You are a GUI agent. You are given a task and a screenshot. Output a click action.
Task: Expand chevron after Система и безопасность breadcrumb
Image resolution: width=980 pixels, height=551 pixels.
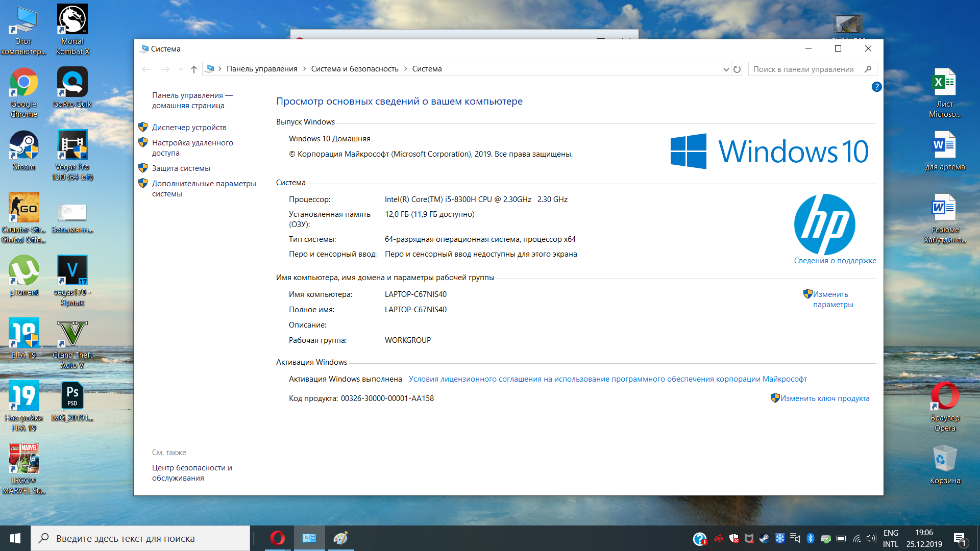tap(406, 69)
